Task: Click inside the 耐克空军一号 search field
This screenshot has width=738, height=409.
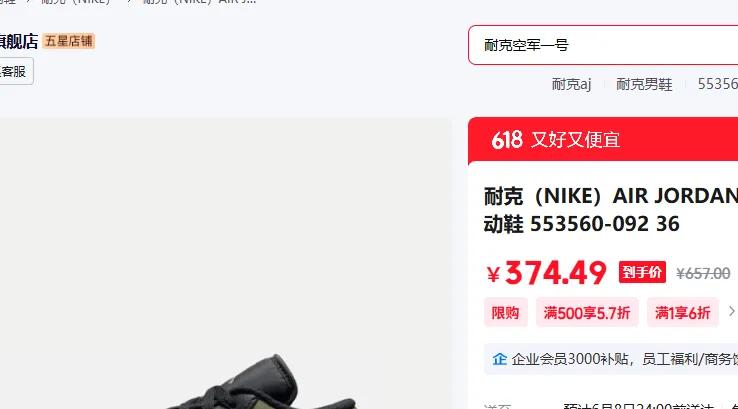Action: 602,45
